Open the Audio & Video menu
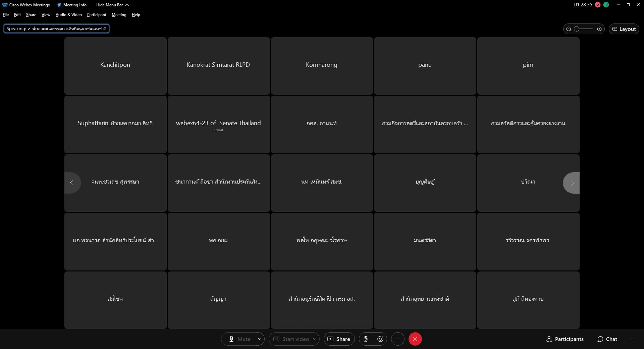Screen dimensions: 644x349 (x=69, y=15)
